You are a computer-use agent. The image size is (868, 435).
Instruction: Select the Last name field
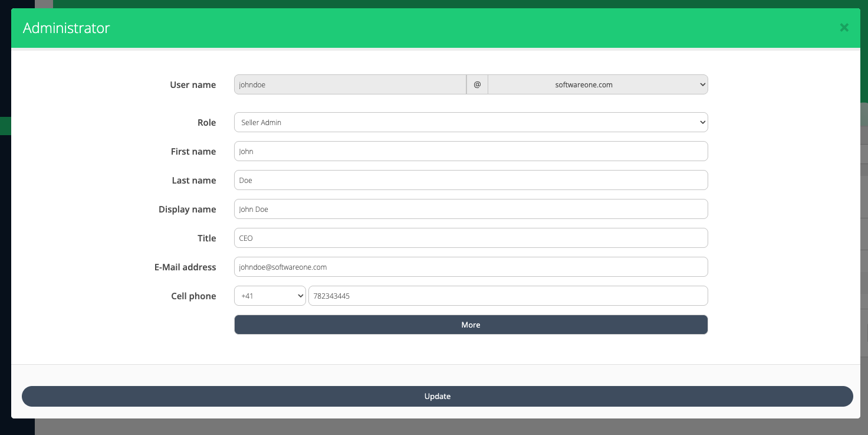(x=471, y=180)
